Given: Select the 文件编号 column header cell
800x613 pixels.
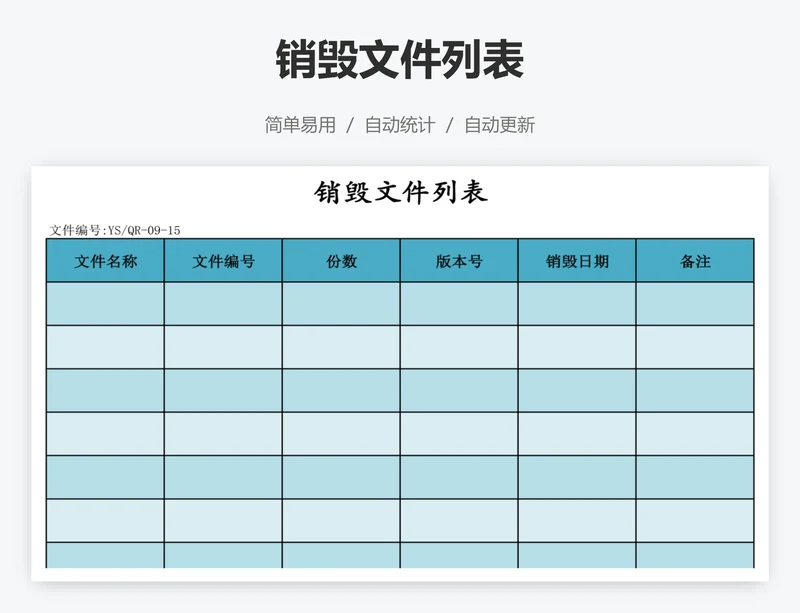Looking at the screenshot, I should (223, 261).
